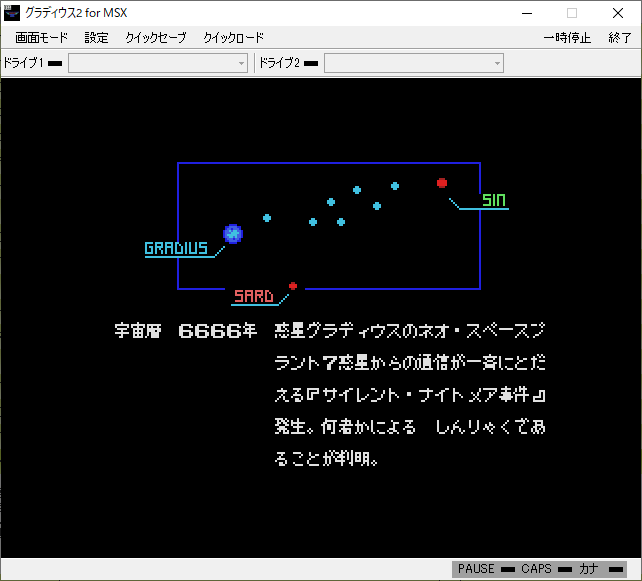
Task: Click the クイックセーブ menu item
Action: tap(156, 38)
